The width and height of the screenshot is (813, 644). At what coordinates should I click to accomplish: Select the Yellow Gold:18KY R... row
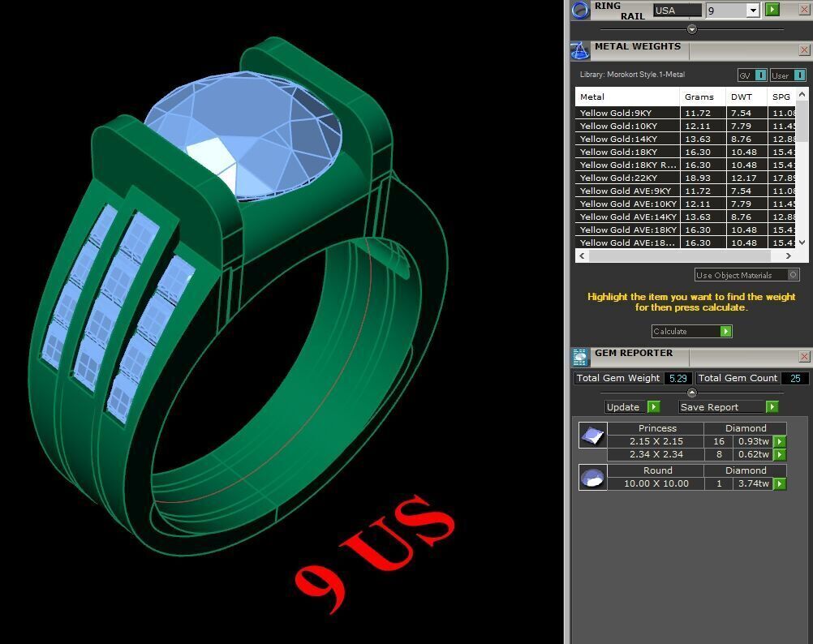[686, 165]
